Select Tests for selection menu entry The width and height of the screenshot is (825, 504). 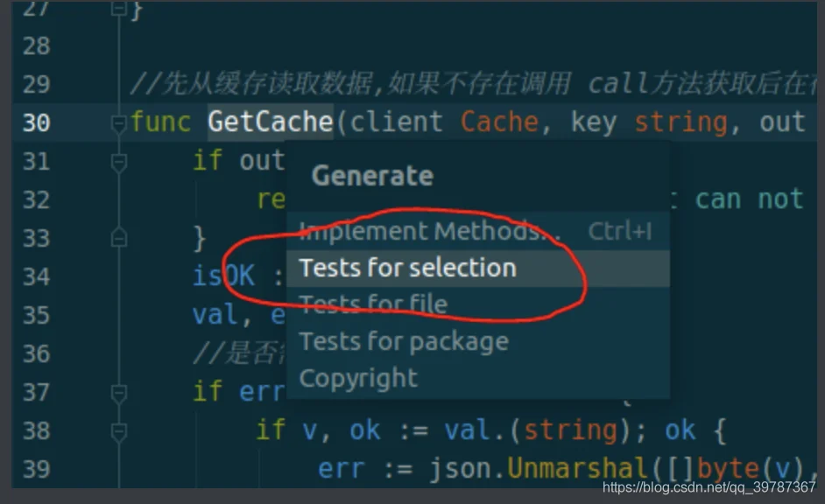[x=477, y=269]
